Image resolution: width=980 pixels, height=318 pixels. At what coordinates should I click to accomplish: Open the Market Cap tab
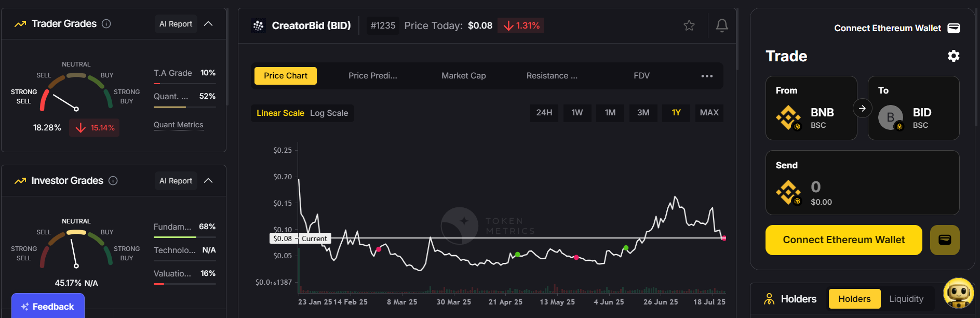point(464,76)
